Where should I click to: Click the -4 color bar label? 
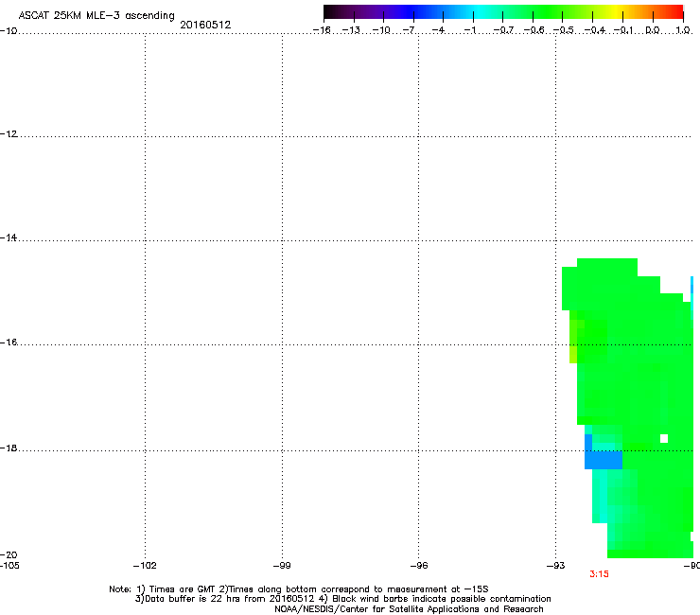438,30
